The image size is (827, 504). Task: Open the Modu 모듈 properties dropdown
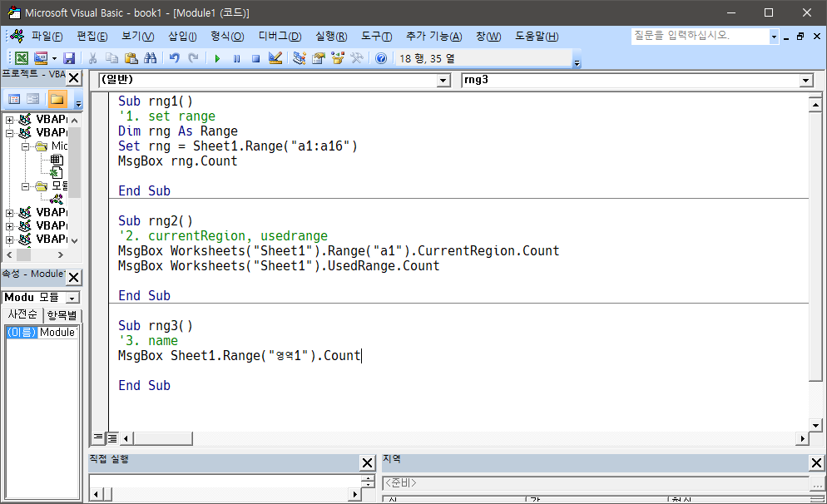click(x=72, y=298)
